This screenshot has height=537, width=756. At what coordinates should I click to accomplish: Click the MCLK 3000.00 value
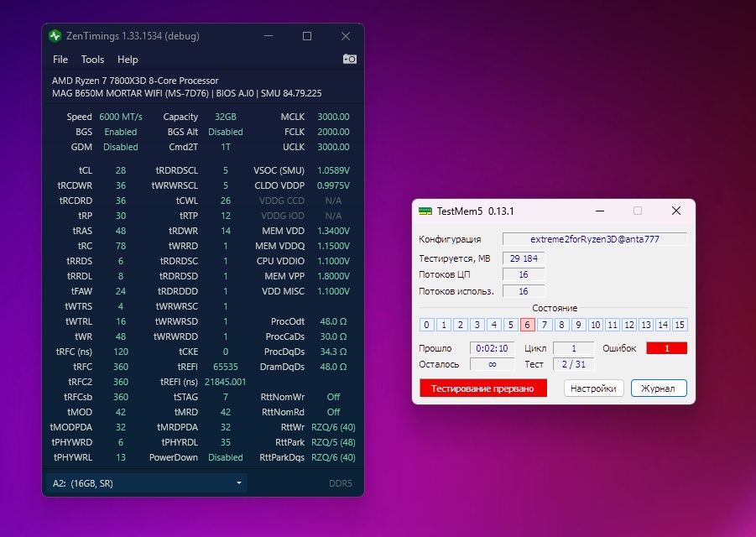click(x=333, y=117)
